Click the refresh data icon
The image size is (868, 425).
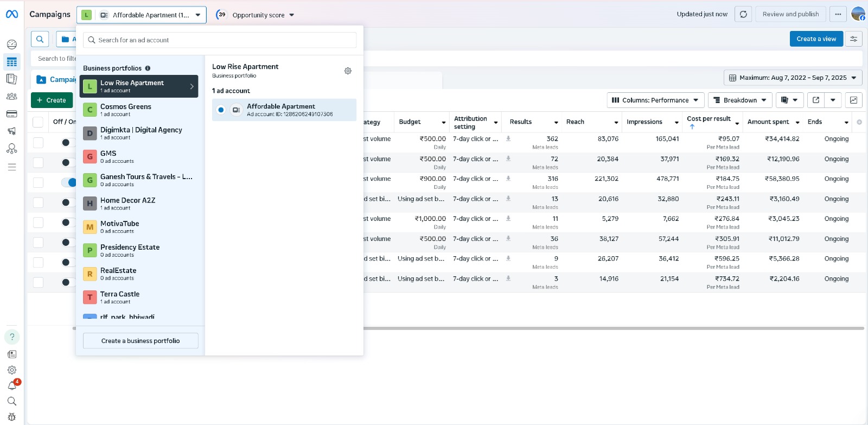743,14
